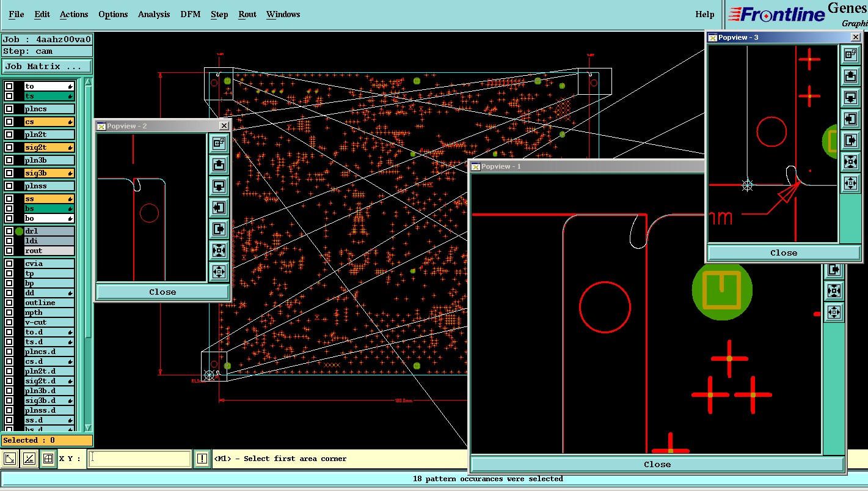Pan down in Popview - 2
The image size is (868, 491).
[x=219, y=186]
